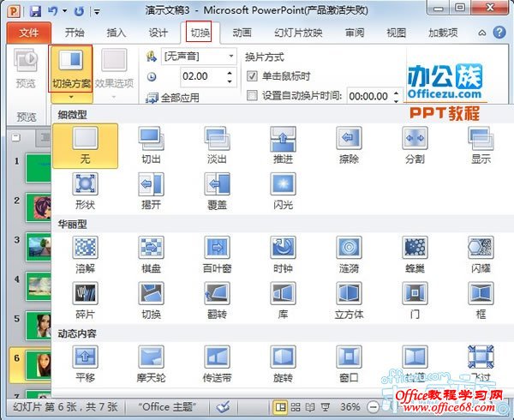This screenshot has height=420, width=514.
Task: Switch to Reading view button
Action: coord(310,407)
